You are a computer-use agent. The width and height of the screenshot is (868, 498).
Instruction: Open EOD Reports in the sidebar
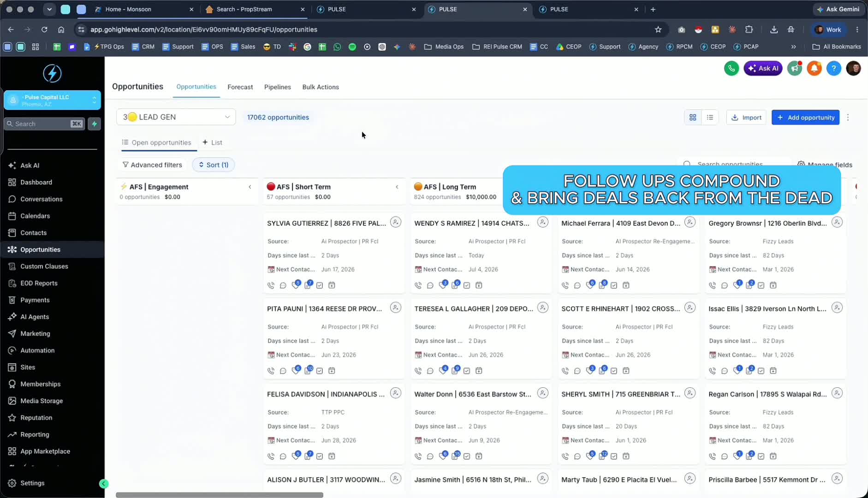[39, 283]
